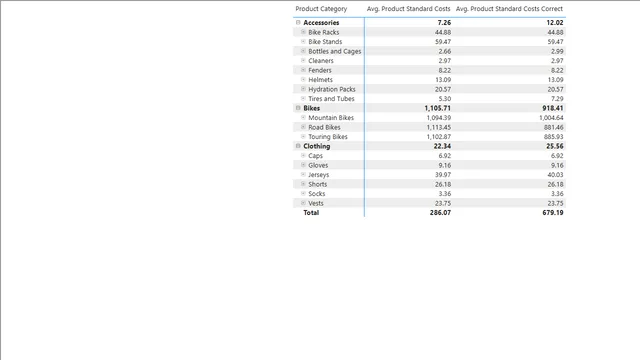Viewport: 640px width, 360px height.
Task: Select the Mountain Bikes row label
Action: [331, 118]
